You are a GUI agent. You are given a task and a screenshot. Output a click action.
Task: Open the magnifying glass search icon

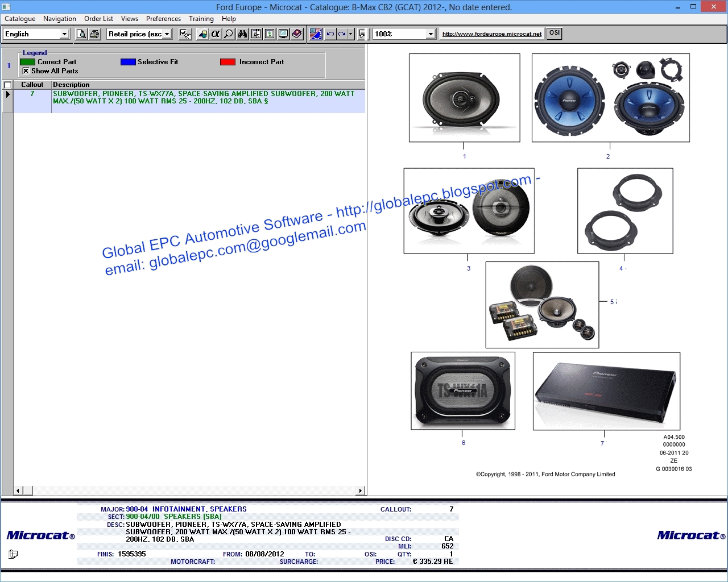click(228, 34)
